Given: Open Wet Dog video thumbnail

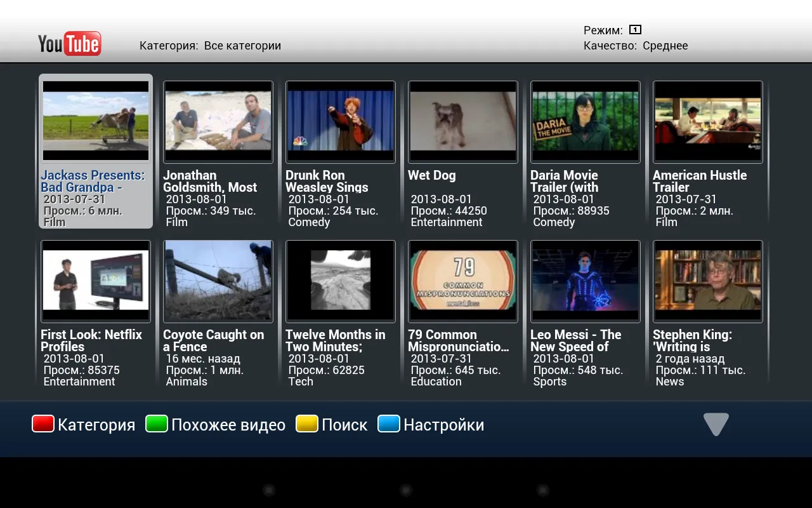Looking at the screenshot, I should [x=463, y=121].
